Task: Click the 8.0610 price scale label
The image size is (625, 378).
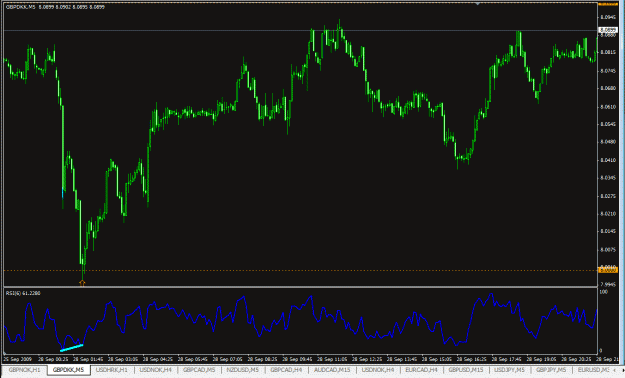Action: pos(608,107)
